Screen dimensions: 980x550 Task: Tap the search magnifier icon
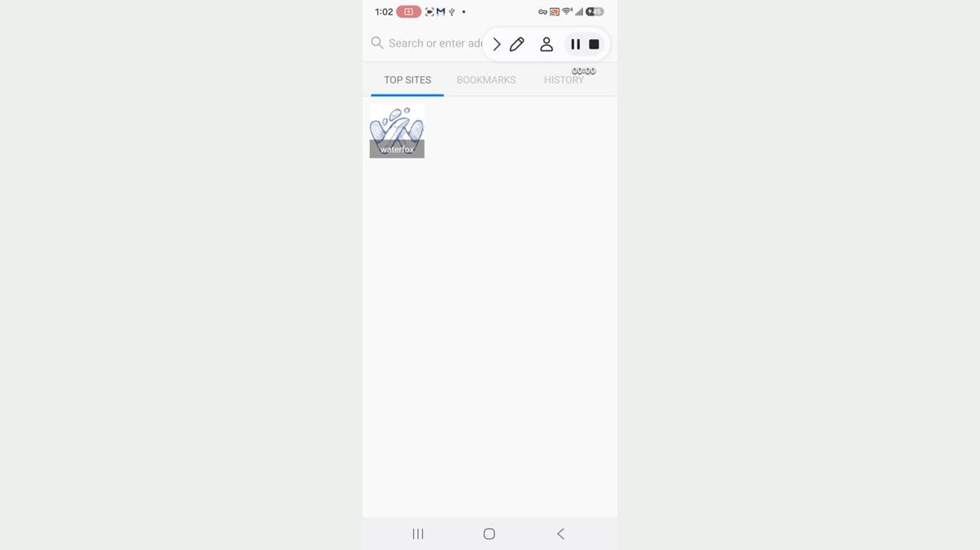376,42
